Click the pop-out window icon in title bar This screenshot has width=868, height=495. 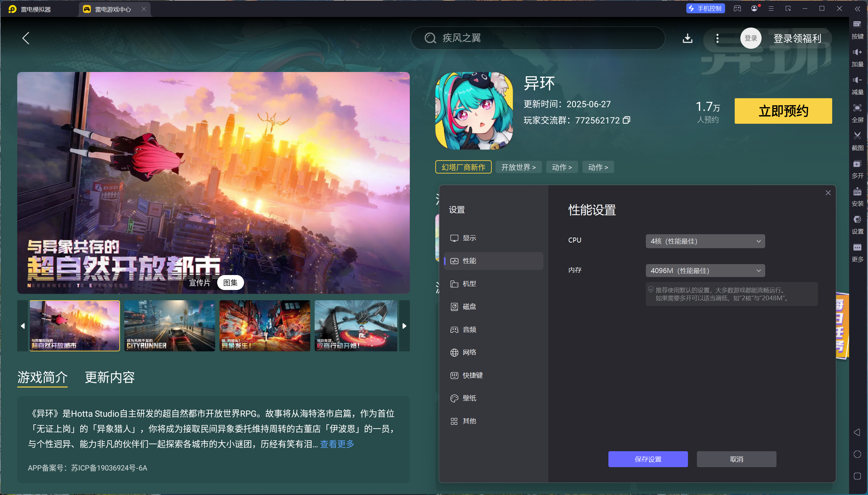788,9
